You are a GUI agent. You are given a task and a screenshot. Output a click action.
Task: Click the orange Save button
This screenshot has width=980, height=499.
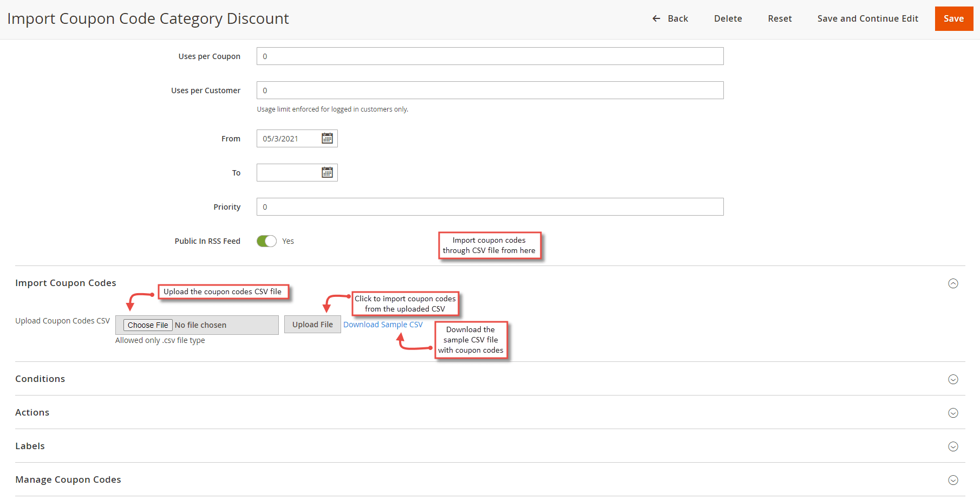pos(953,18)
